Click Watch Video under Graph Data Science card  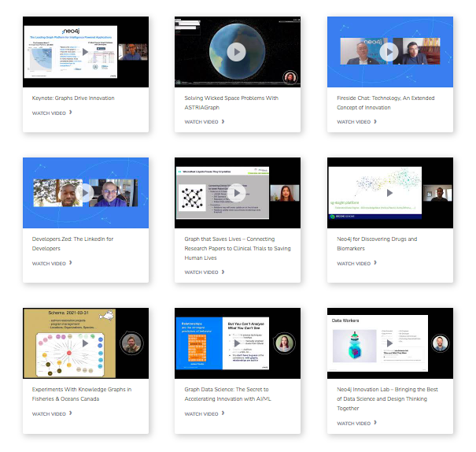pyautogui.click(x=205, y=413)
